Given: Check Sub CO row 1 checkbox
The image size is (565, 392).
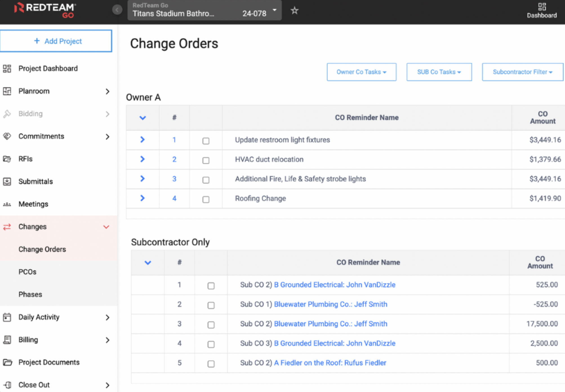Looking at the screenshot, I should click(211, 286).
